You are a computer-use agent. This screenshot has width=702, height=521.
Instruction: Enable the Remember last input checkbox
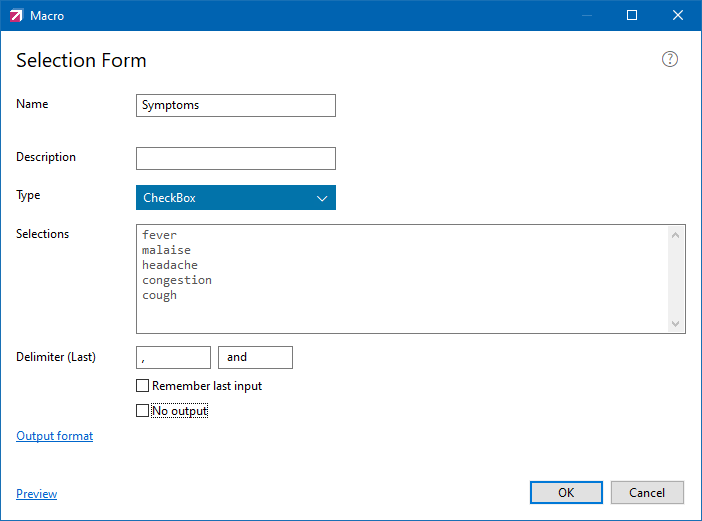[x=142, y=386]
